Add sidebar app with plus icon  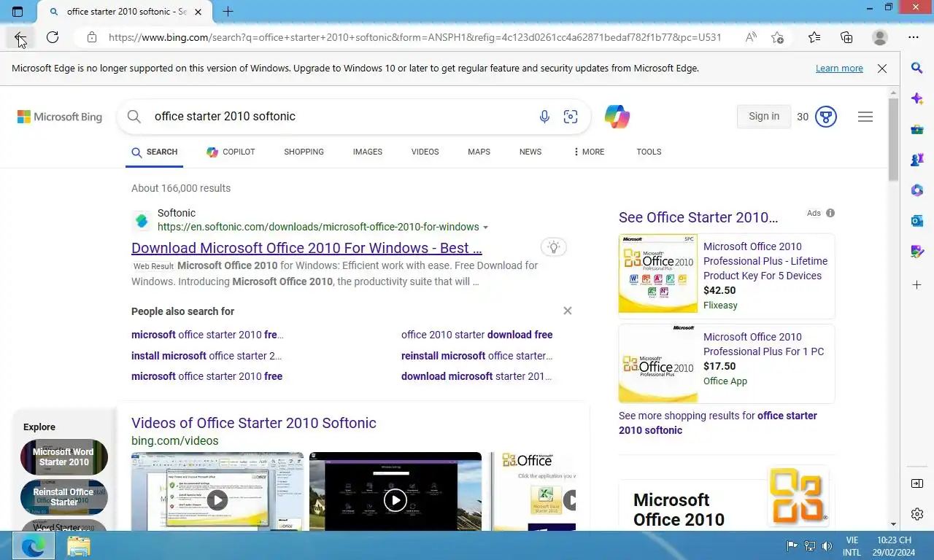pyautogui.click(x=917, y=284)
